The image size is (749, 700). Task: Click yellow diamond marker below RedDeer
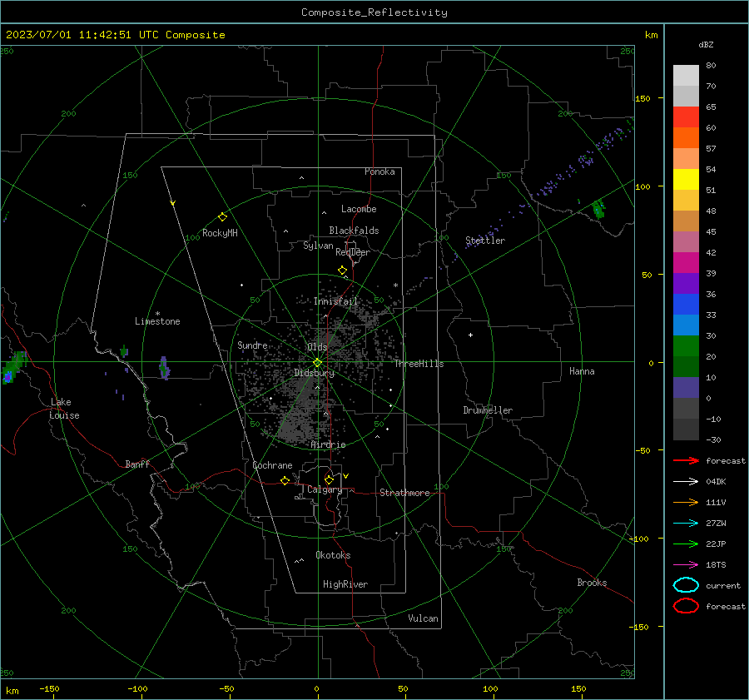click(x=343, y=271)
